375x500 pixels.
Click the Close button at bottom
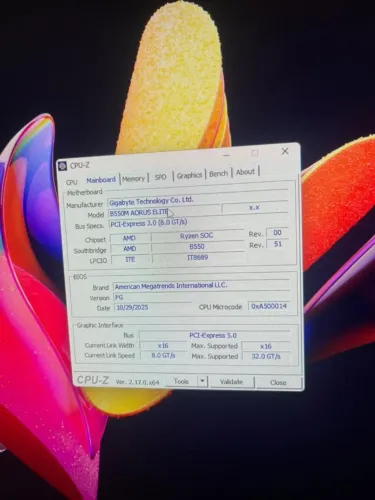pyautogui.click(x=278, y=383)
